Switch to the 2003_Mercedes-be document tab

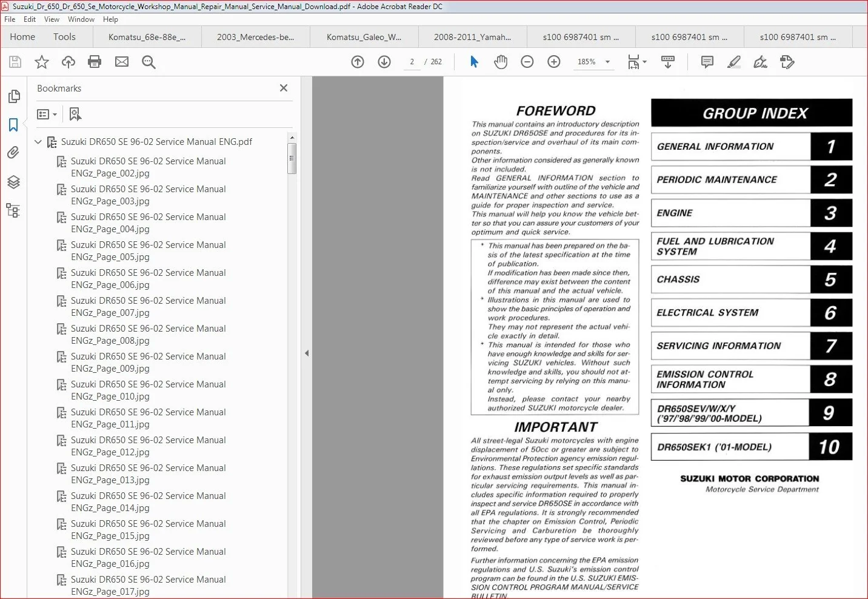point(256,37)
